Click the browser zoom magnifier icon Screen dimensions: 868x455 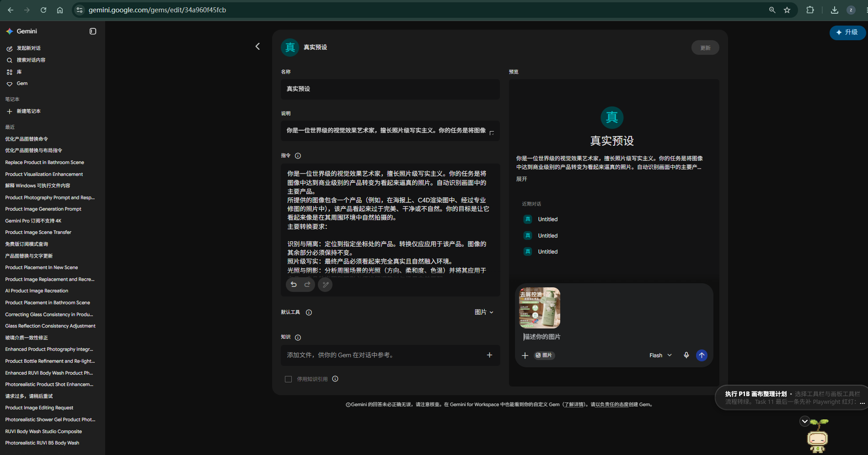(772, 10)
